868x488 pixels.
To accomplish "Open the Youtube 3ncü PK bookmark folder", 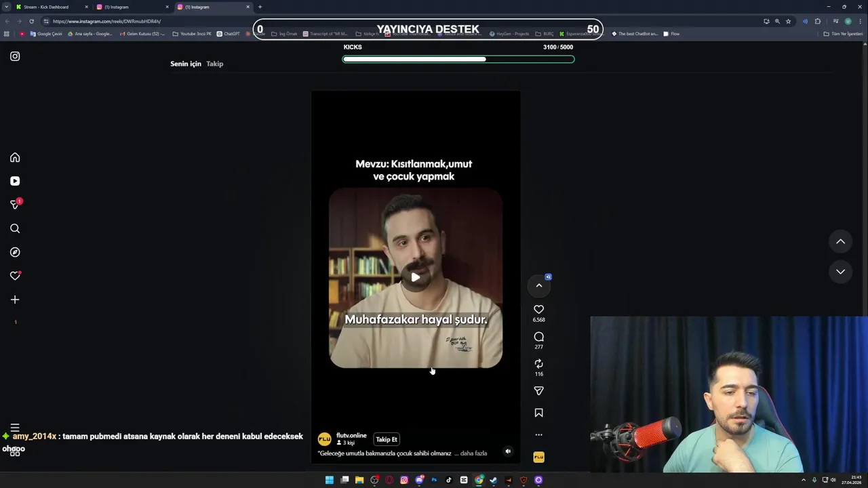I will pyautogui.click(x=192, y=34).
